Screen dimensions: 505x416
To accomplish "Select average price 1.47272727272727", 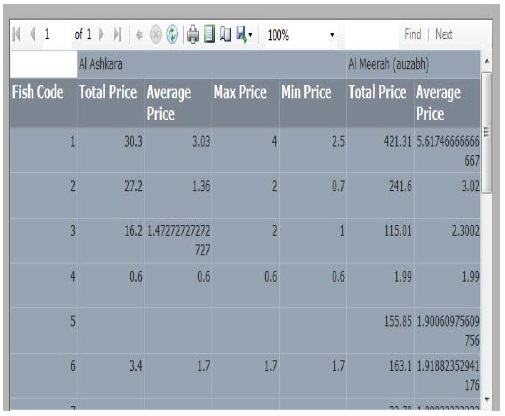I will 178,240.
